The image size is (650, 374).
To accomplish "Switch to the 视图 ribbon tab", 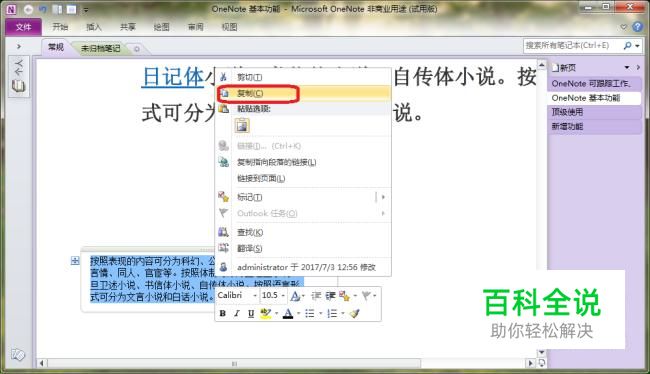I will click(229, 27).
